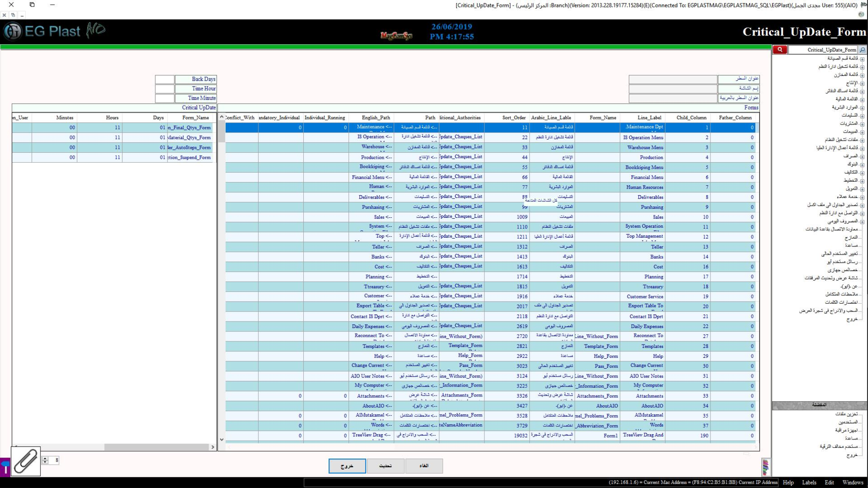Screen dimensions: 868x488
Task: Click the Template_Form cell in Form_Name column
Action: 597,346
